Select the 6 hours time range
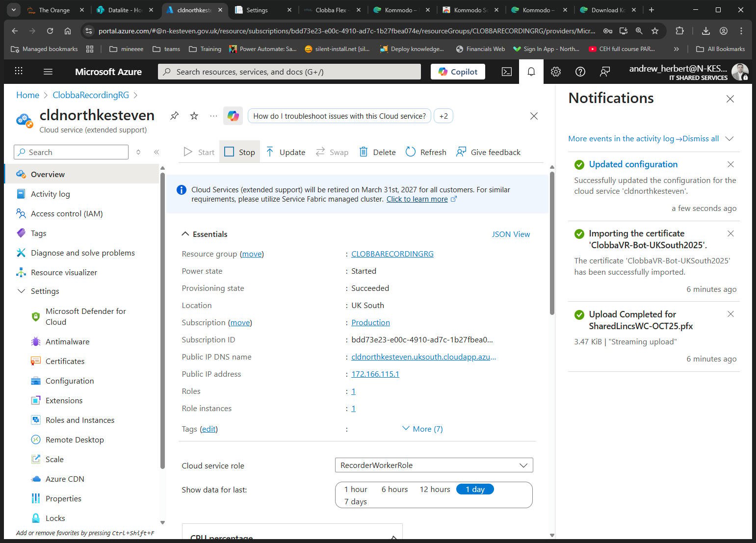 pos(394,489)
